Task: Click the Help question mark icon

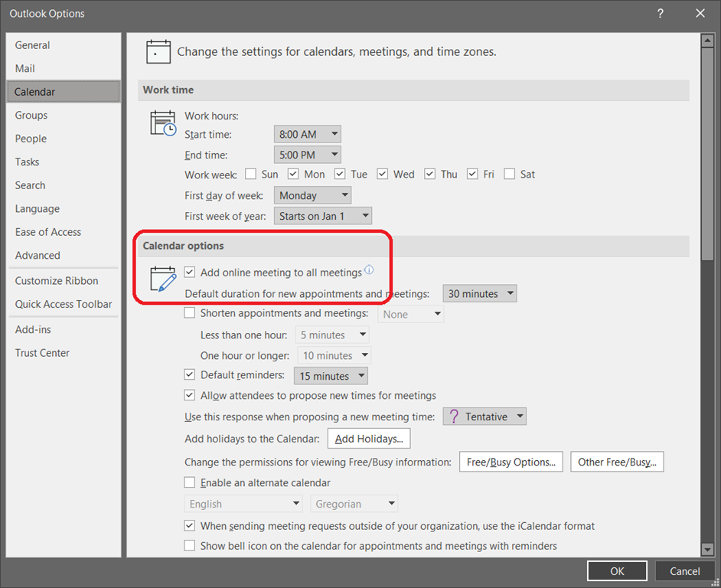Action: (660, 13)
